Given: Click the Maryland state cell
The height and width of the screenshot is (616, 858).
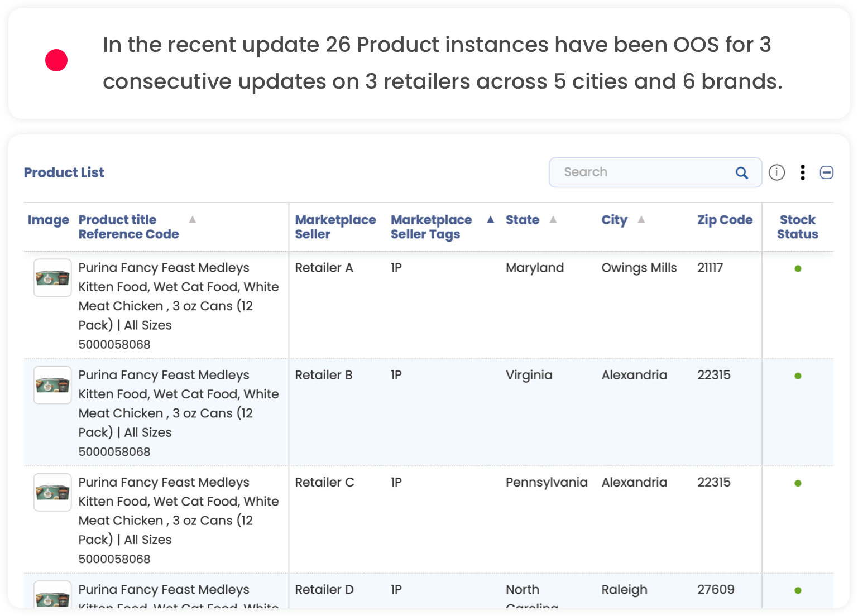Looking at the screenshot, I should (x=535, y=268).
